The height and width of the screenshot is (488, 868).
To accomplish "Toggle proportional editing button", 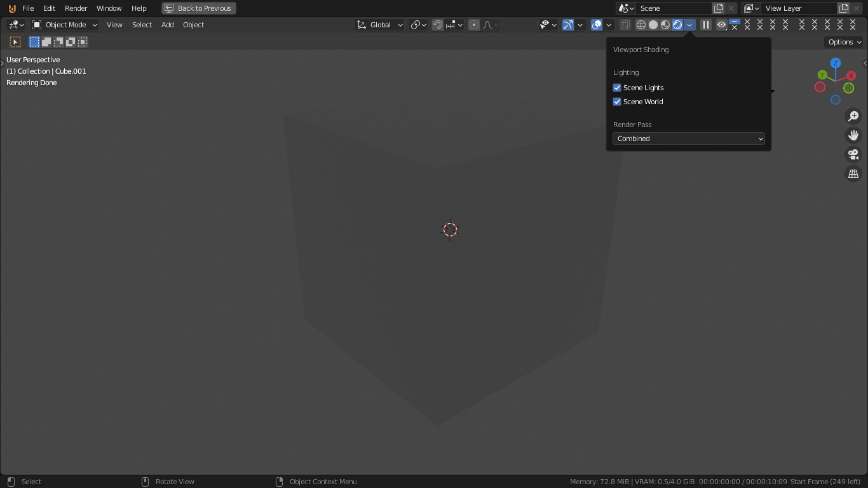I will click(x=474, y=25).
